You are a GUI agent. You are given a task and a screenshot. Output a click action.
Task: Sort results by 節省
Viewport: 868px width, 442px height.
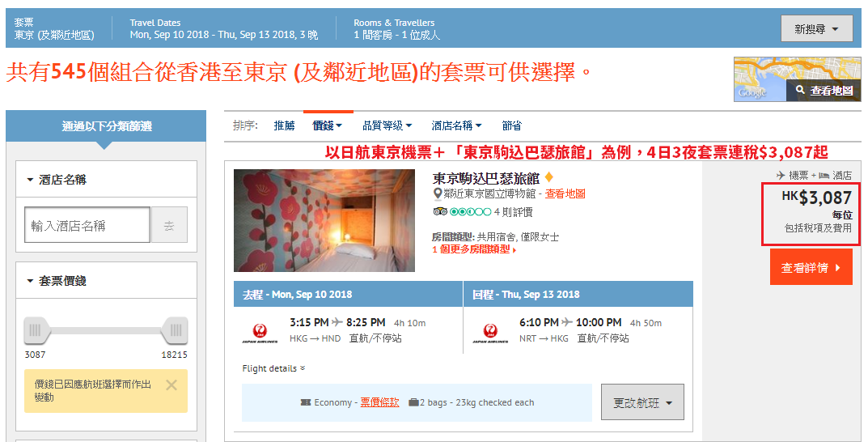point(511,125)
